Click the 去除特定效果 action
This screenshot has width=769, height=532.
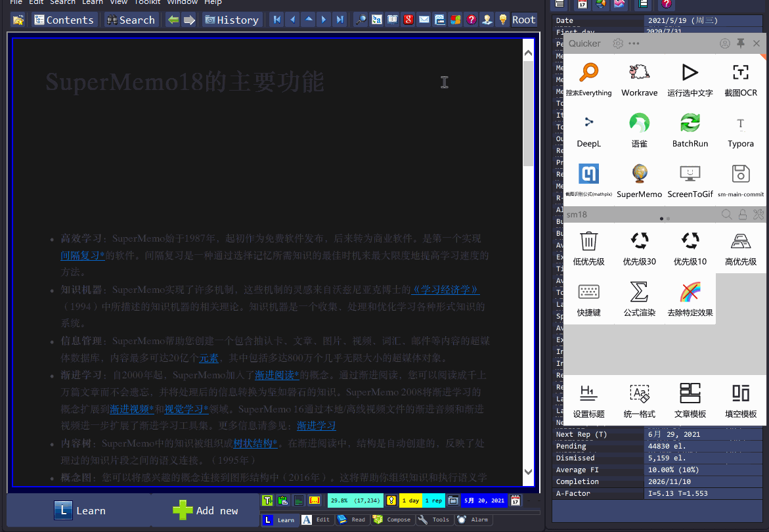tap(690, 299)
